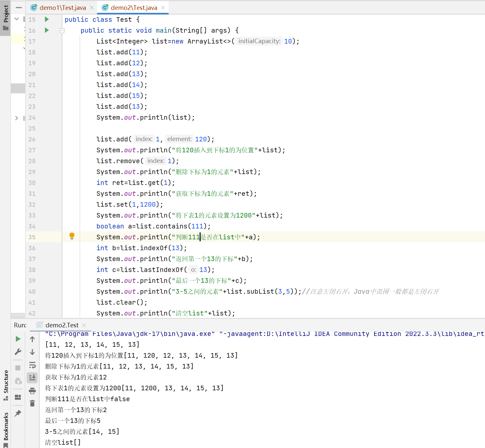The width and height of the screenshot is (485, 448).
Task: Clear all console output trash icon
Action: [x=32, y=403]
